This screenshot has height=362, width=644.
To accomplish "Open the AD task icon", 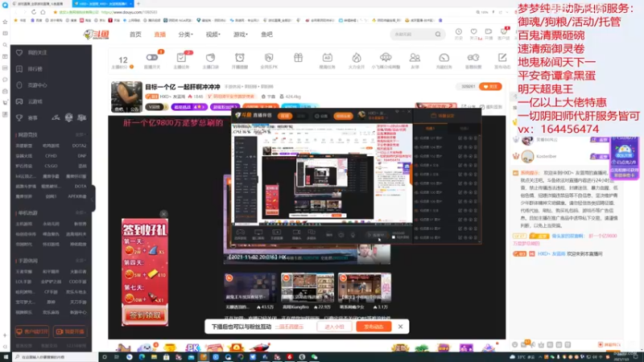I will (x=328, y=57).
